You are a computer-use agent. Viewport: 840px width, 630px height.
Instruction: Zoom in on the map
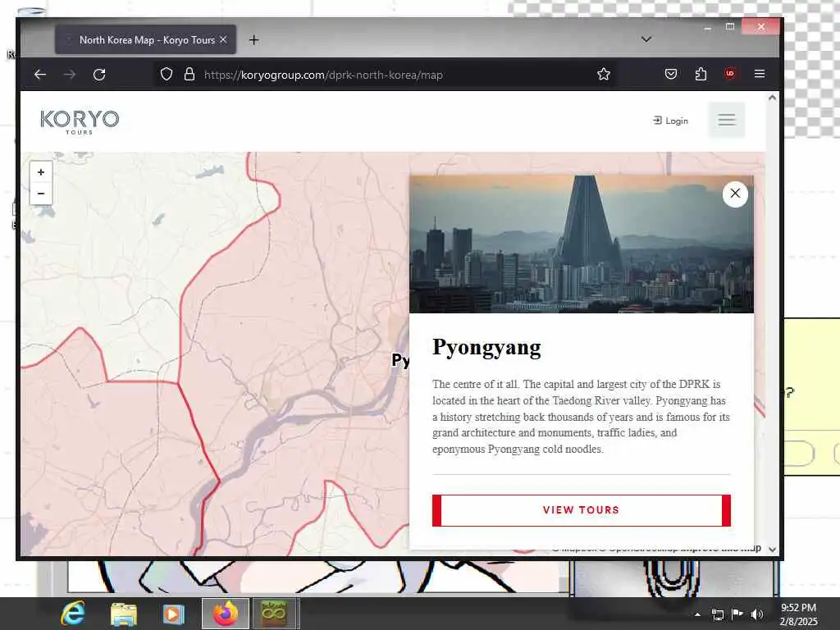[x=41, y=172]
